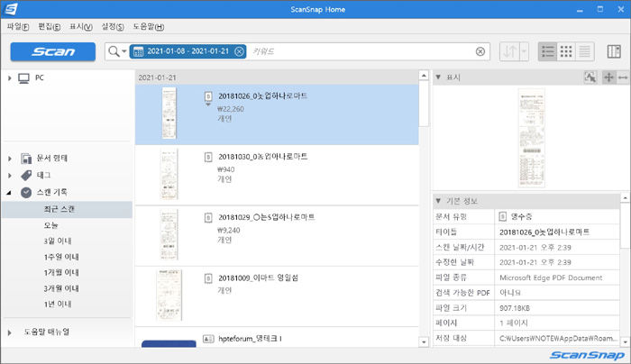Viewport: 631px width, 364px height.
Task: Click the receipt type icon of 20181026 entry
Action: click(x=208, y=96)
